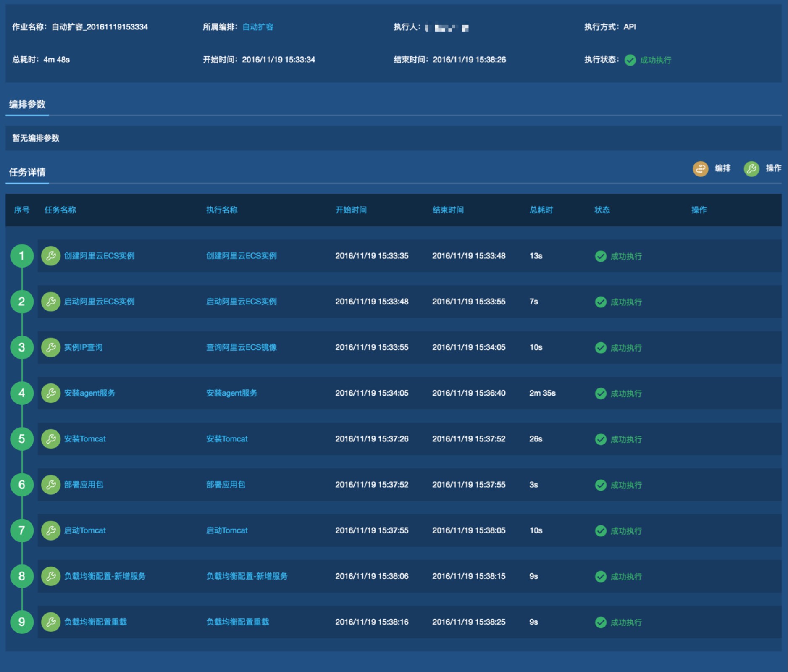Click wrench icon for 创建阿里云ECS实例 task

coord(51,256)
